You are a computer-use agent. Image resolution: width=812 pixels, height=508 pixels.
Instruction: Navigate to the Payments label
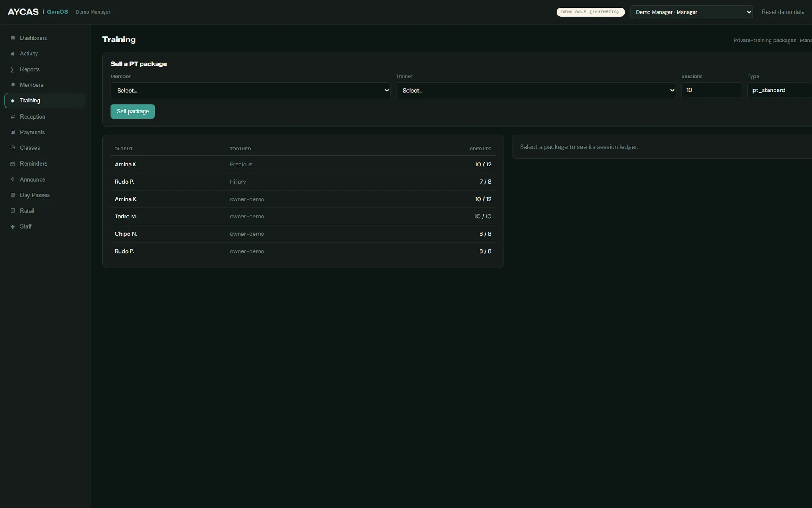tap(32, 133)
